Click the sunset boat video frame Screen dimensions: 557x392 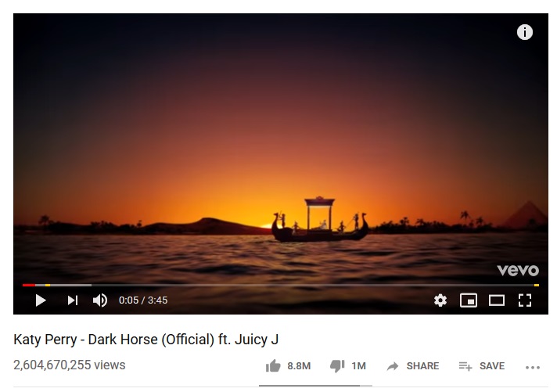coord(281,149)
